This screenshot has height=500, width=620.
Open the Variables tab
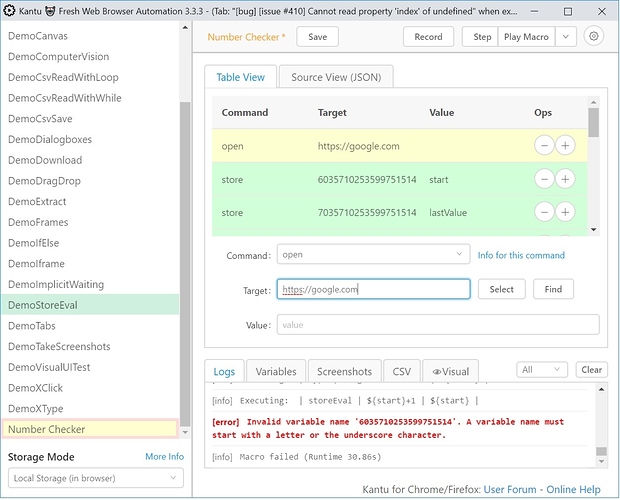tap(276, 372)
